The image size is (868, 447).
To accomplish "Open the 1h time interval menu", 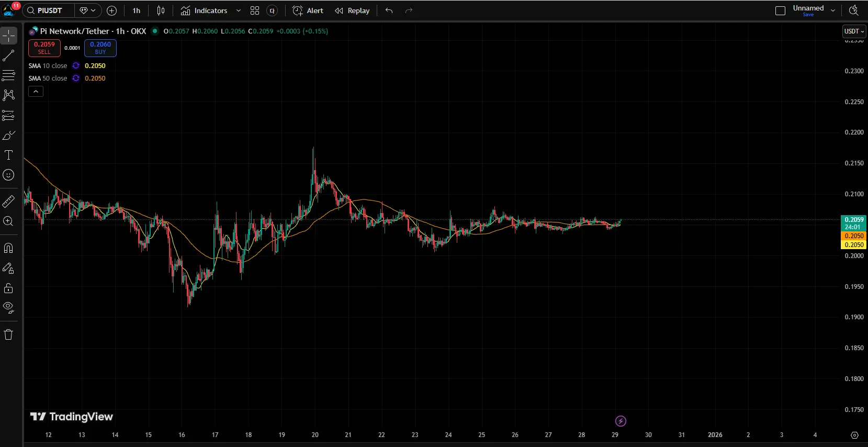I will click(x=137, y=10).
